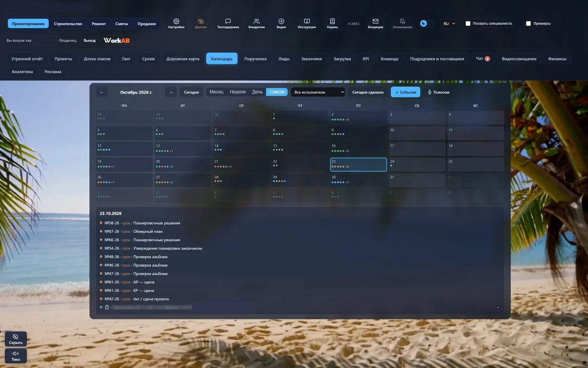Open the Все исполнители dropdown

point(318,92)
